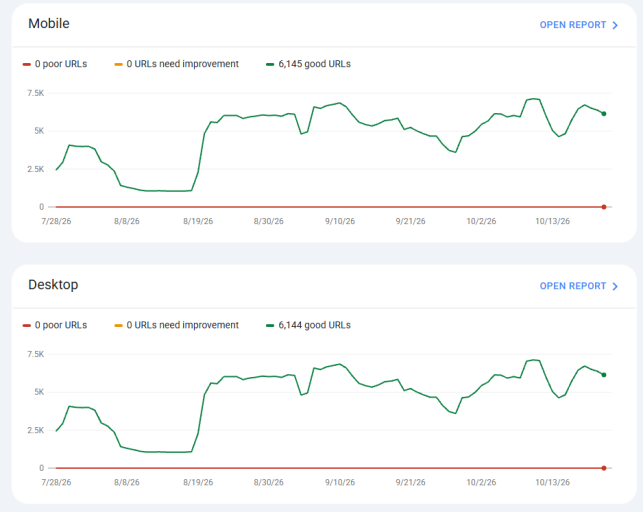Click Mobile chart date 8/19/26
643x512 pixels.
tap(198, 221)
